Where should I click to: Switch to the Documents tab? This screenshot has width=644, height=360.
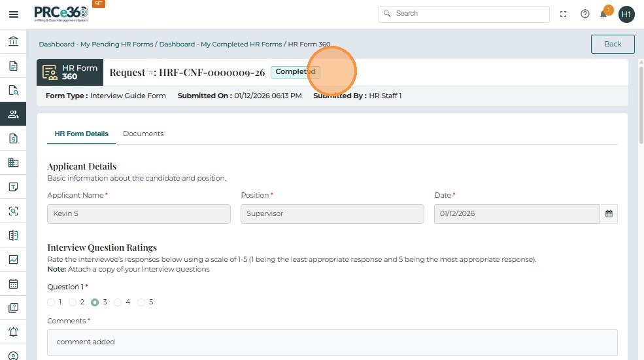pos(143,134)
